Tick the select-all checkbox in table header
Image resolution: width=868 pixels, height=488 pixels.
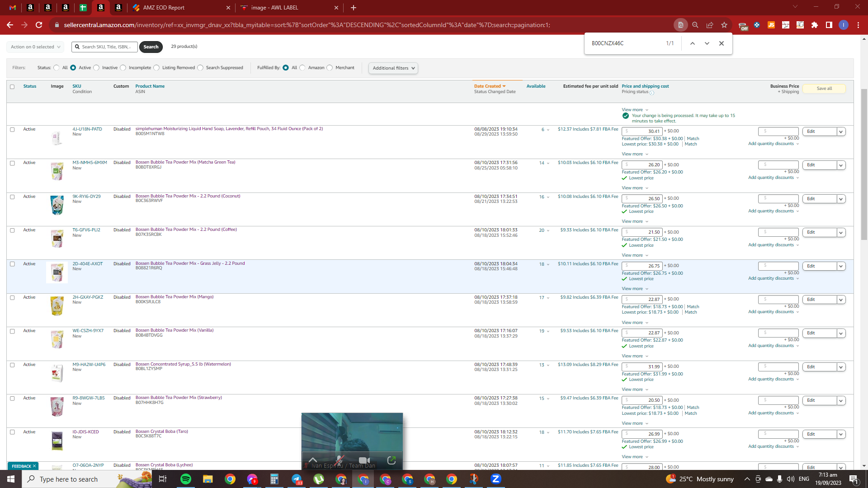click(x=12, y=87)
